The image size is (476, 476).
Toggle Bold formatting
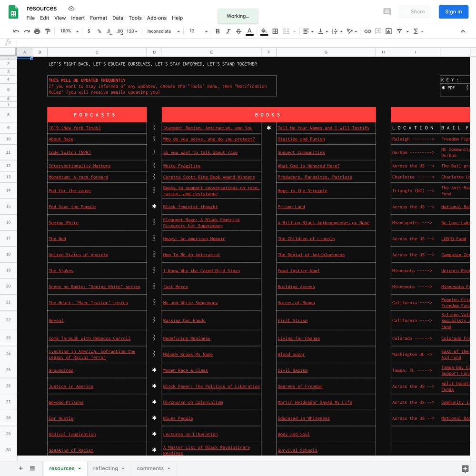coord(218,31)
